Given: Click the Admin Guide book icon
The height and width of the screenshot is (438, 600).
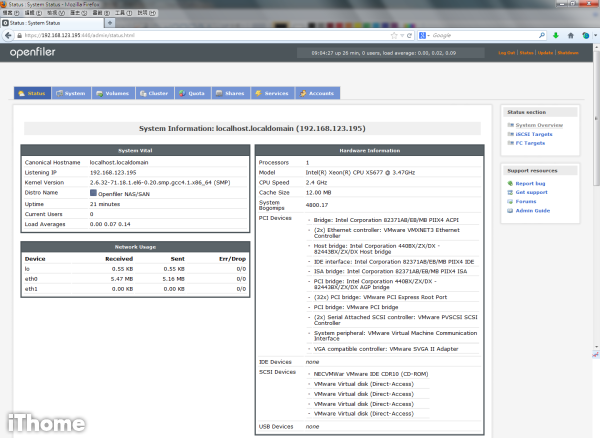Looking at the screenshot, I should pyautogui.click(x=511, y=210).
